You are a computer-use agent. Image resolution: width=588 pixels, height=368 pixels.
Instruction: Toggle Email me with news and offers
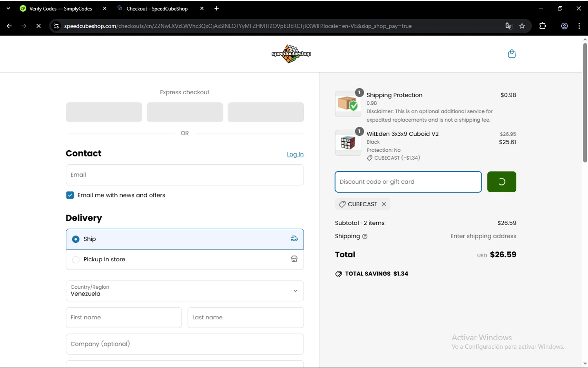click(70, 195)
